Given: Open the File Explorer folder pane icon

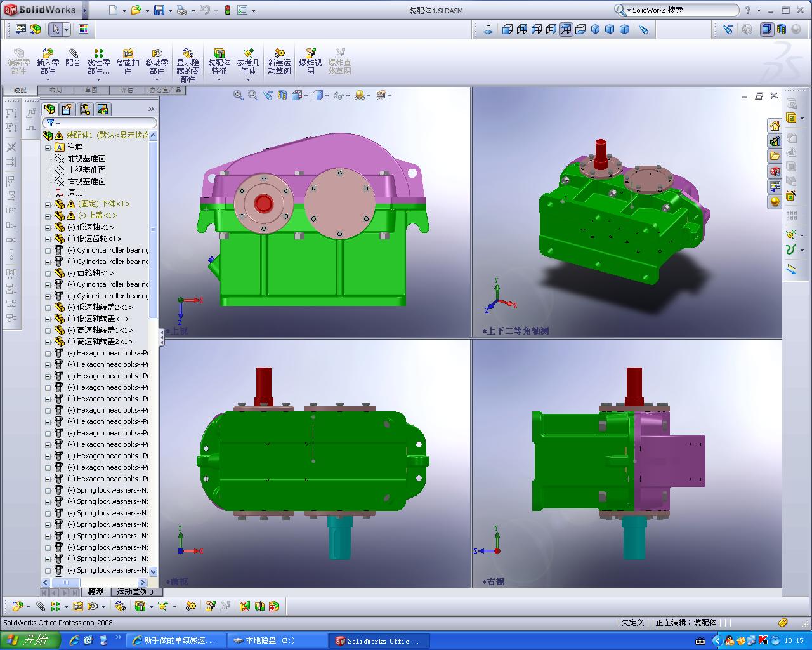Looking at the screenshot, I should (775, 156).
